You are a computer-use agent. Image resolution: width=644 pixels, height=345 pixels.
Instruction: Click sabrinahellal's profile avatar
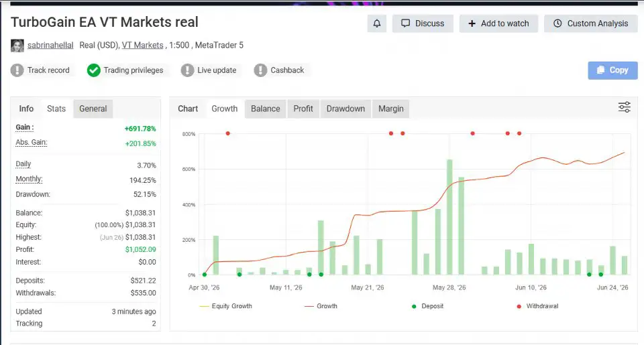point(17,46)
